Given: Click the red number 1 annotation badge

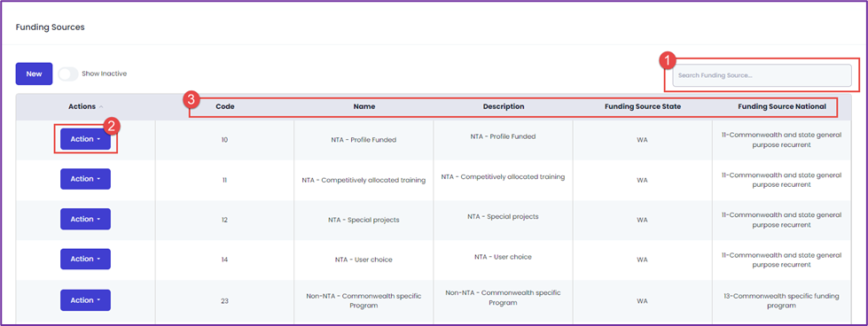Looking at the screenshot, I should pos(669,59).
